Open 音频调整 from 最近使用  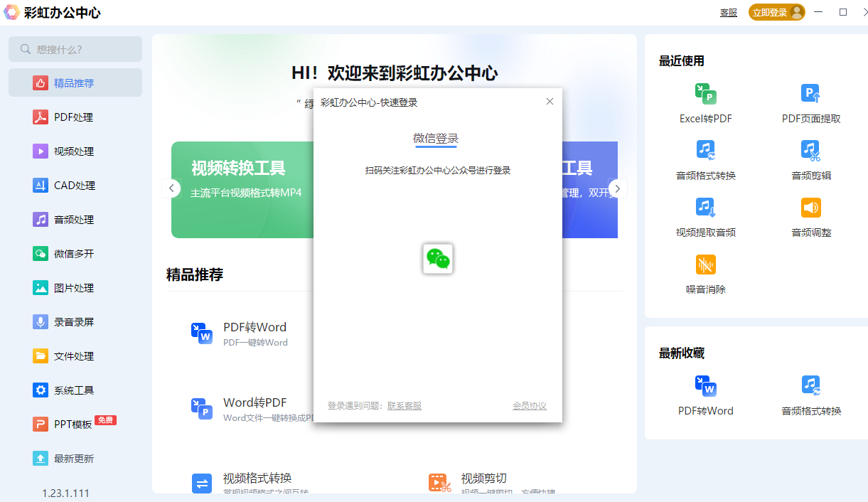point(811,217)
